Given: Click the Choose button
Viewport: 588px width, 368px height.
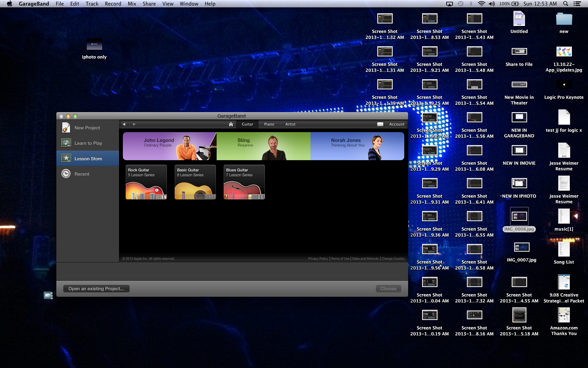Looking at the screenshot, I should (x=388, y=289).
